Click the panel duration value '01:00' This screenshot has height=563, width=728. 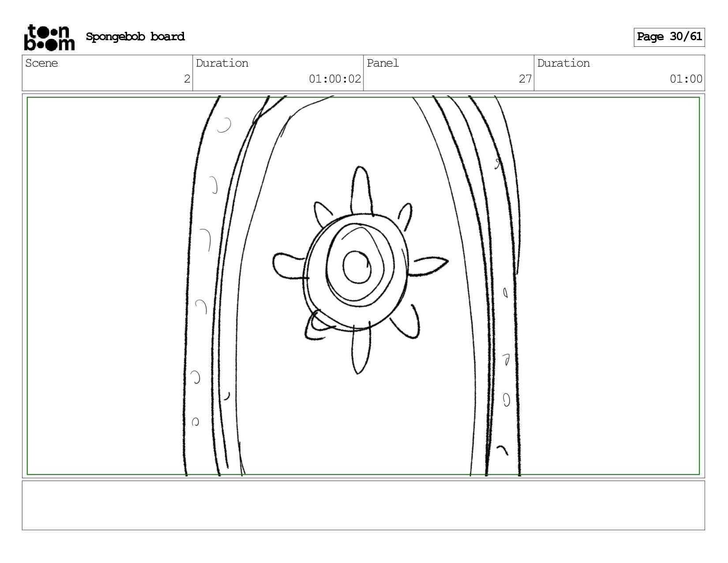pos(686,79)
